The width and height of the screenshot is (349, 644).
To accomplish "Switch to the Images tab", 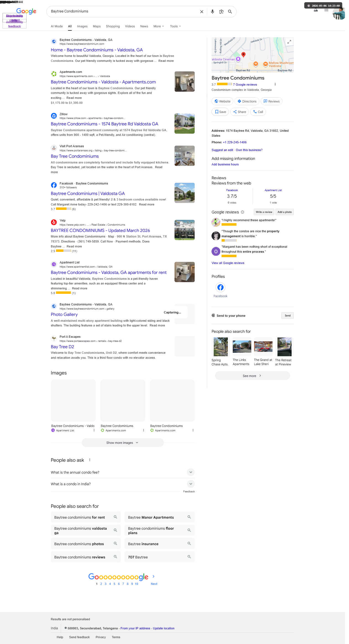I will coord(82,26).
